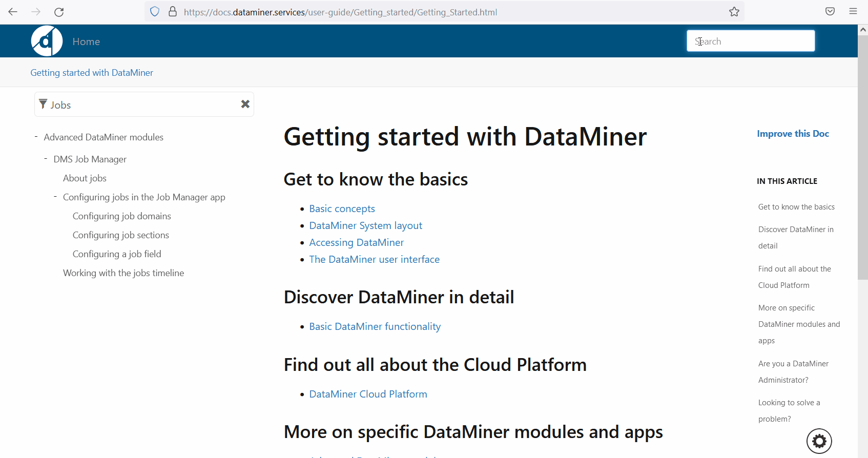Open the settings gear button
This screenshot has width=868, height=458.
(819, 441)
